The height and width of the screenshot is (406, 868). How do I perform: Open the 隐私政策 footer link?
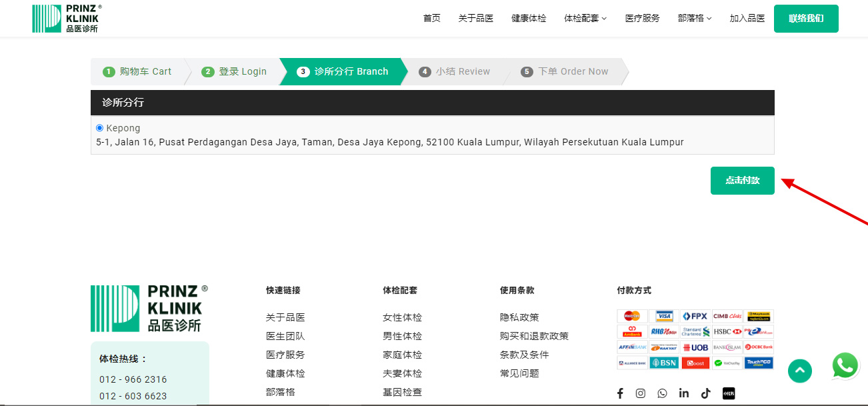click(519, 318)
